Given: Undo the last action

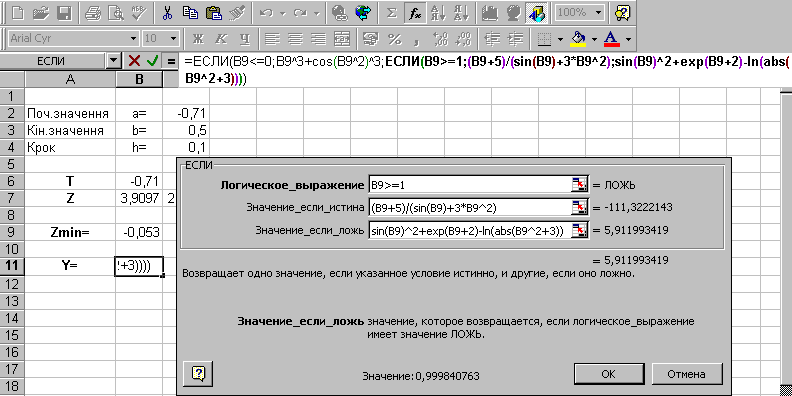Looking at the screenshot, I should pyautogui.click(x=267, y=13).
